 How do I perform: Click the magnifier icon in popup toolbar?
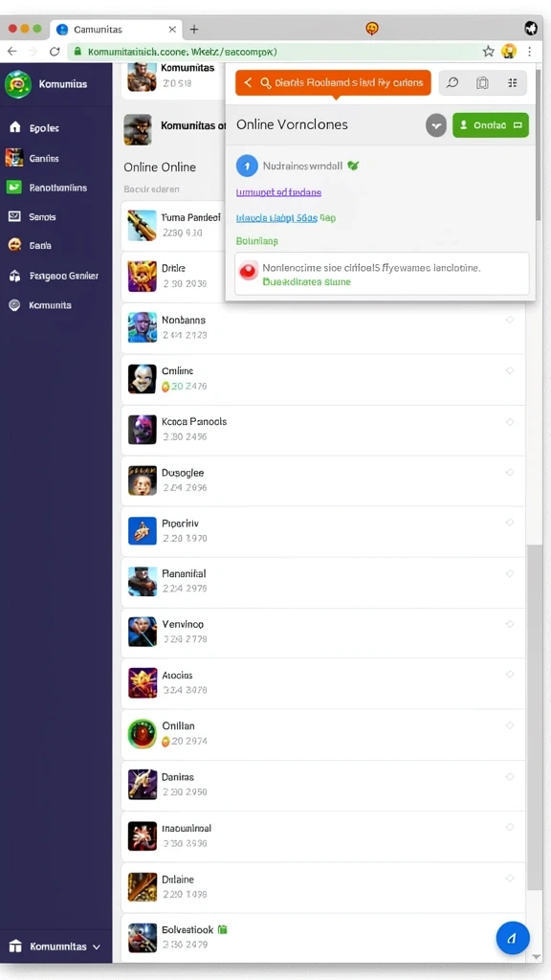coord(452,82)
